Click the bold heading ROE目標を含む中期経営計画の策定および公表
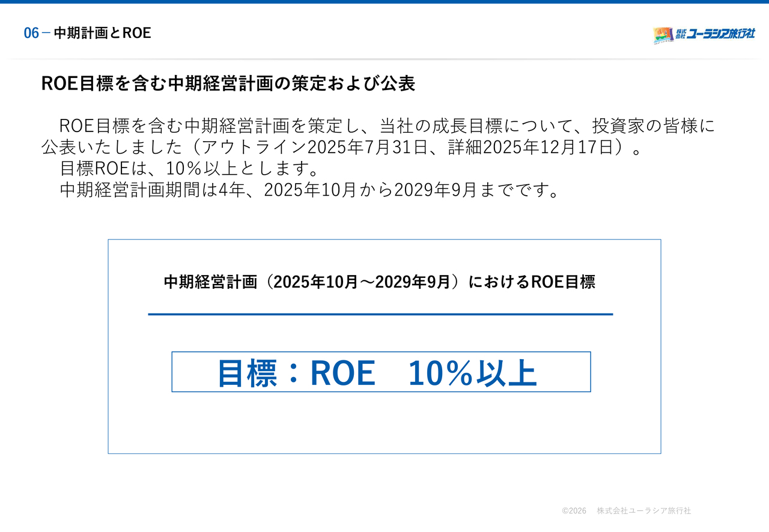Screen dimensions: 769x532 point(228,84)
